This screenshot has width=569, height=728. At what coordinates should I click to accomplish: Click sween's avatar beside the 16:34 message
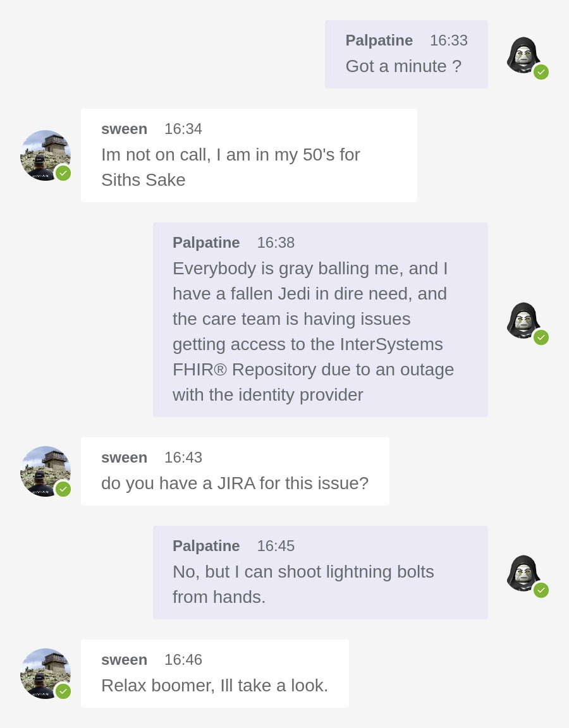(x=44, y=155)
